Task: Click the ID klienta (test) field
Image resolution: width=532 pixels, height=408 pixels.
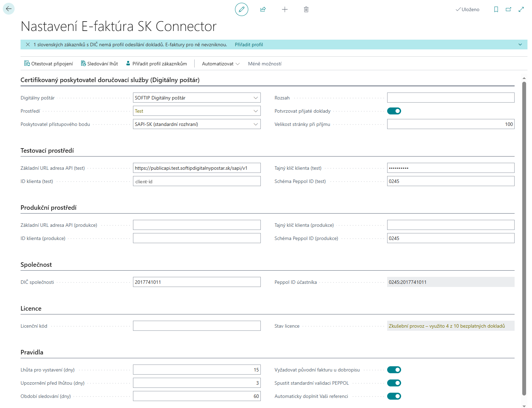Action: (x=197, y=181)
